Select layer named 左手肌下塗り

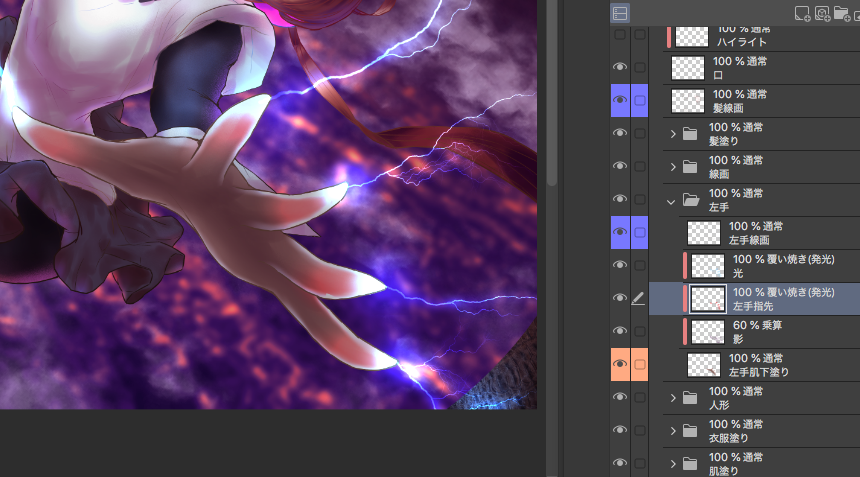[x=759, y=372]
